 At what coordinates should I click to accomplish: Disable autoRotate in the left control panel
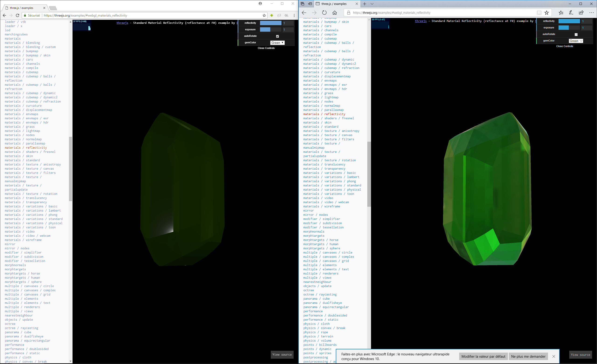coord(278,36)
